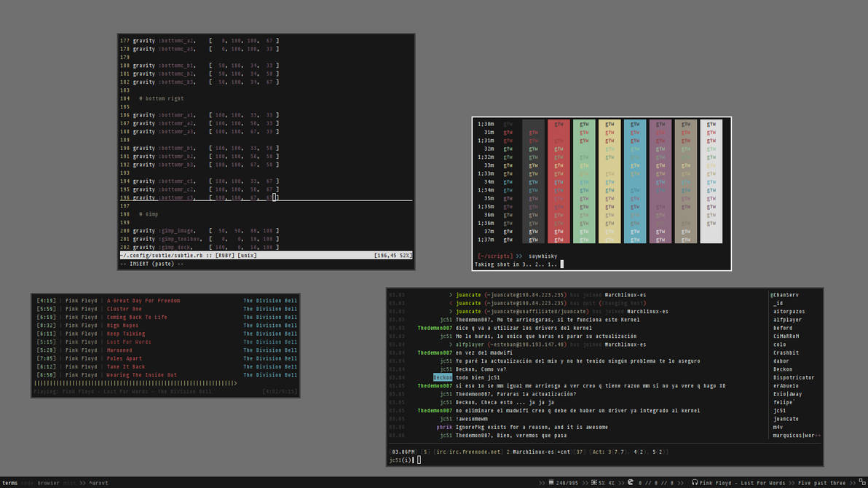Select the yellow color column in terminal
The width and height of the screenshot is (868, 488).
pos(609,181)
